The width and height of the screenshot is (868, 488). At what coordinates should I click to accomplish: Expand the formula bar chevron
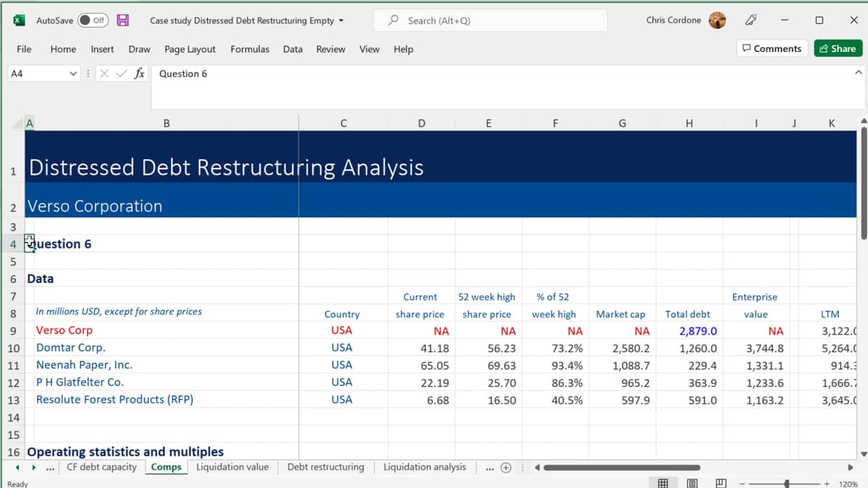pos(859,73)
